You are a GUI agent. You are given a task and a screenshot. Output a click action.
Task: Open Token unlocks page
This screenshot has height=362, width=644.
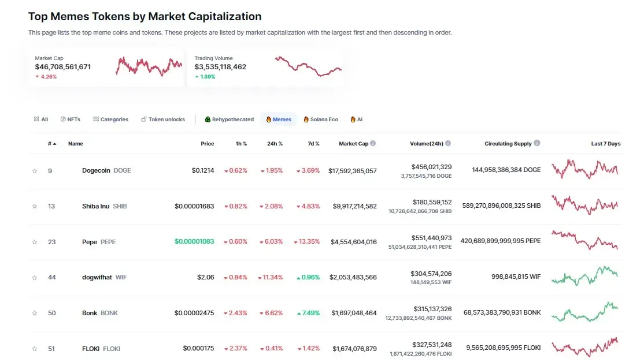click(x=163, y=120)
